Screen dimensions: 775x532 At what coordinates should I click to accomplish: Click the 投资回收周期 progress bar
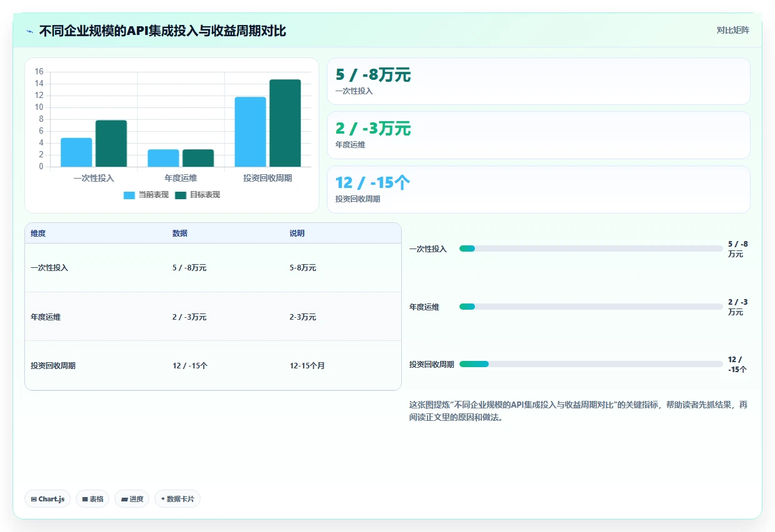(591, 364)
